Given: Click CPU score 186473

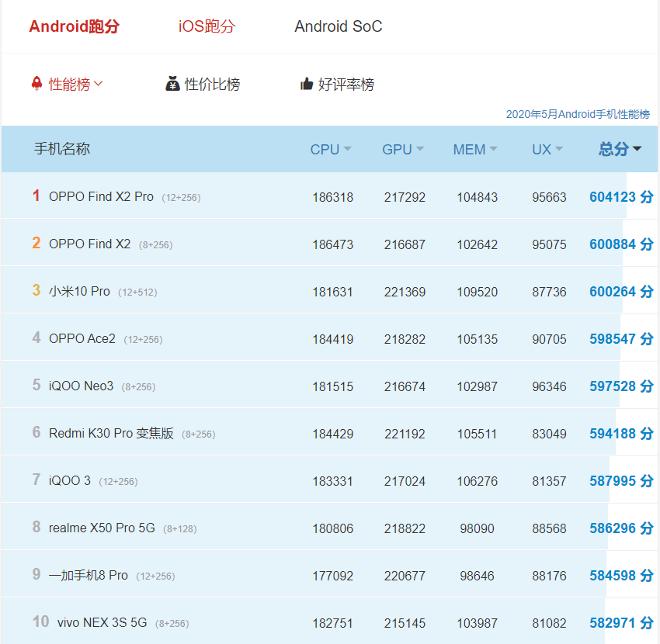Looking at the screenshot, I should 332,245.
